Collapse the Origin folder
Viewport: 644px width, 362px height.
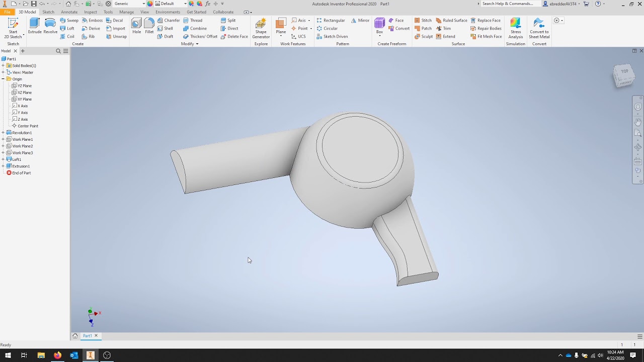tap(3, 79)
